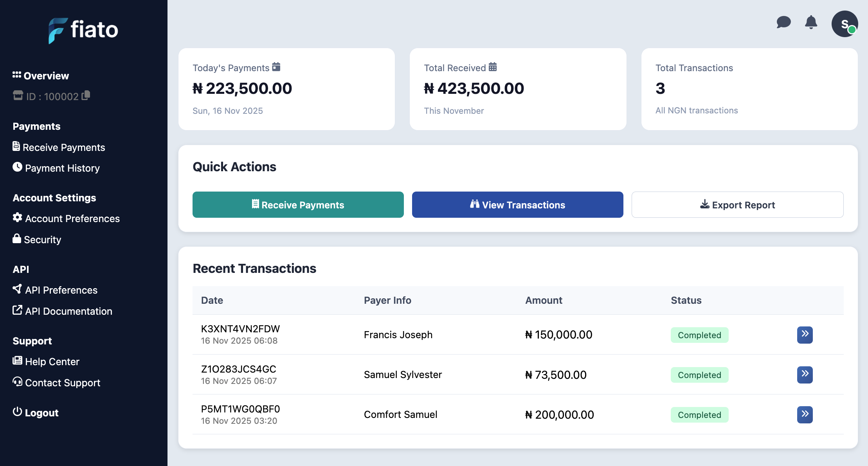Click the View Transactions button
This screenshot has height=466, width=868.
click(517, 204)
